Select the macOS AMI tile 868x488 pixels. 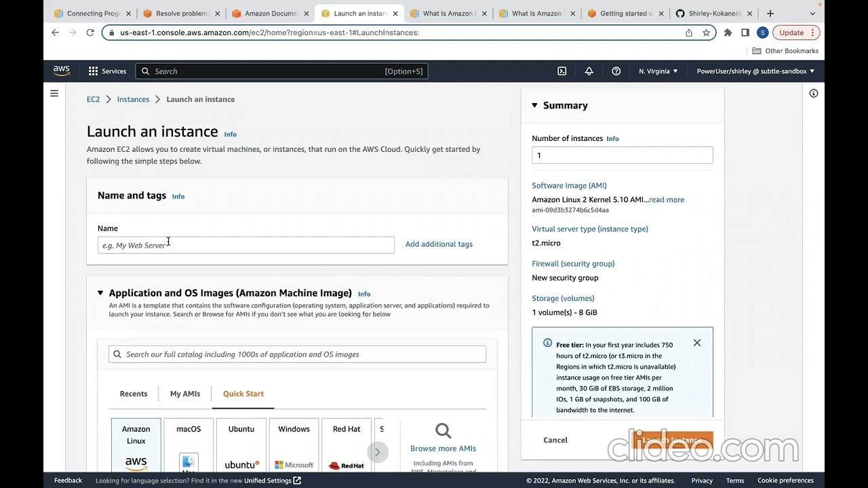pos(189,445)
